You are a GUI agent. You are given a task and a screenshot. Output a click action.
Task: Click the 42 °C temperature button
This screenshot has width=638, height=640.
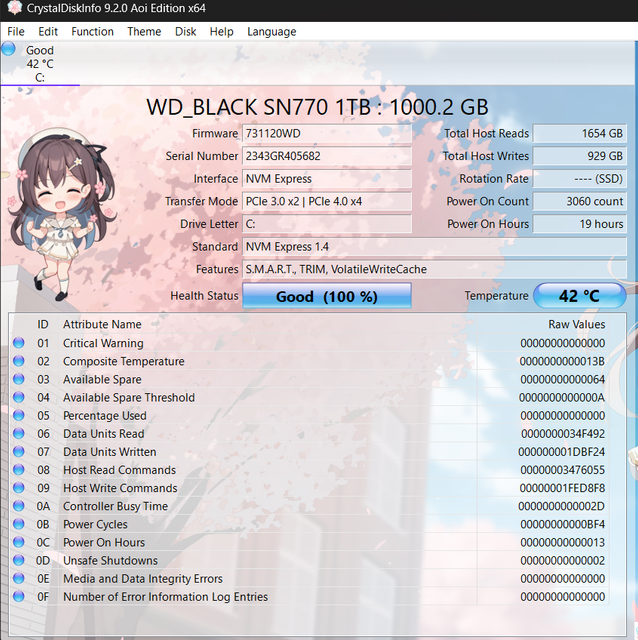[579, 296]
